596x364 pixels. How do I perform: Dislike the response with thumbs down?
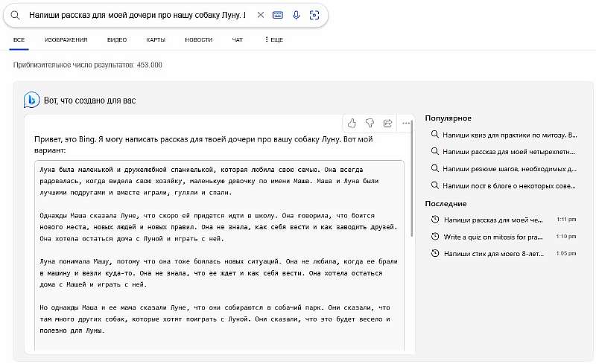(x=370, y=123)
